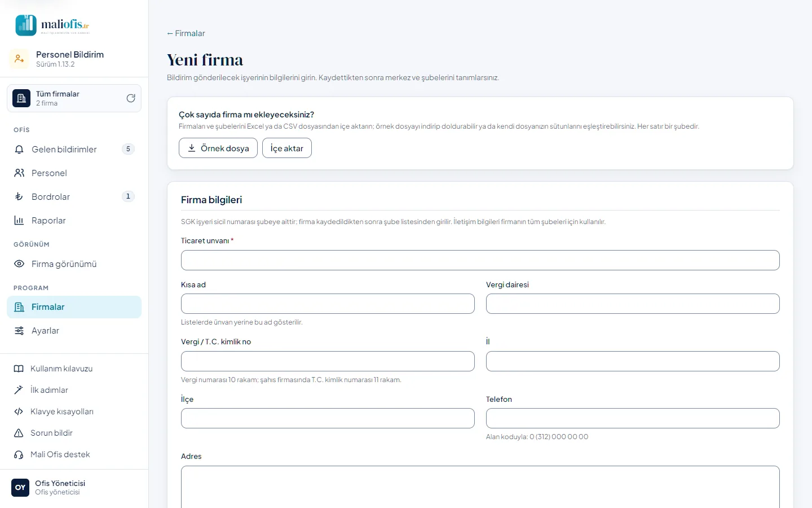Click the maliofis logo icon
812x508 pixels.
tap(26, 25)
